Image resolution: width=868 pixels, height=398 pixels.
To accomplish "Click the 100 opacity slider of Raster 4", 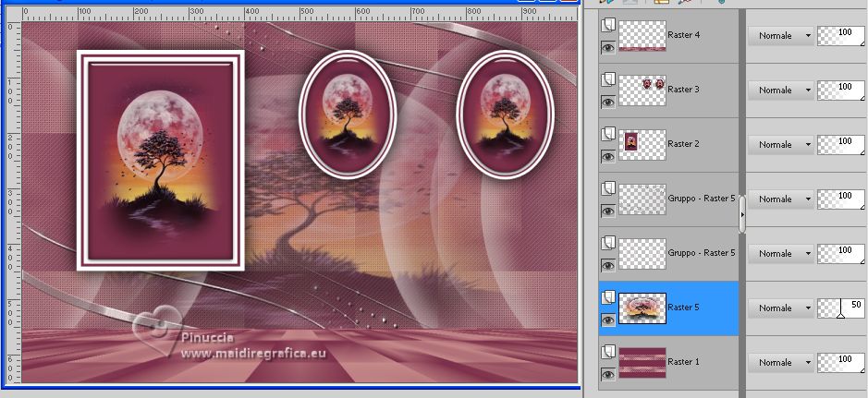I will tap(841, 35).
